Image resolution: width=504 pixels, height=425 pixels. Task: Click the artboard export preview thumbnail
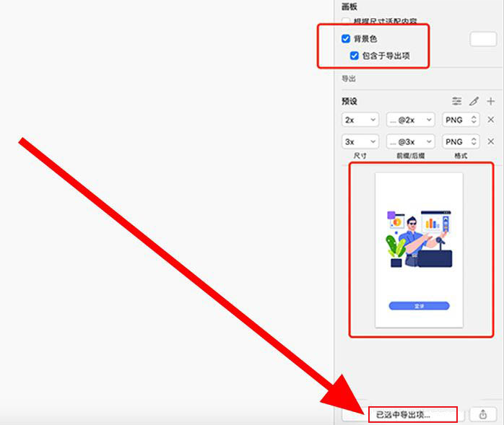[419, 250]
